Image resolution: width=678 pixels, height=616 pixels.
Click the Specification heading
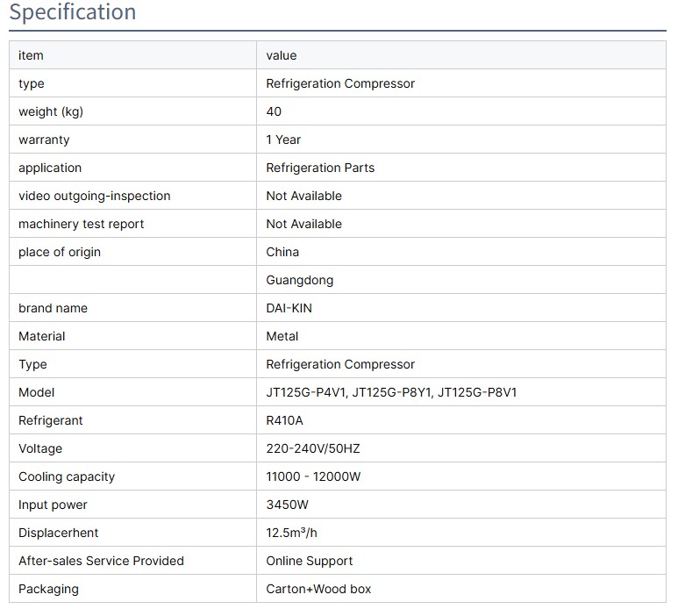[73, 12]
